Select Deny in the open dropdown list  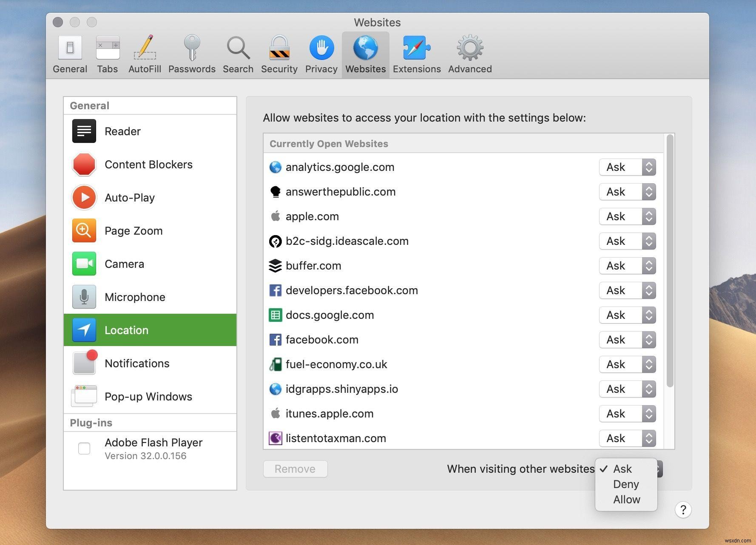pyautogui.click(x=626, y=484)
